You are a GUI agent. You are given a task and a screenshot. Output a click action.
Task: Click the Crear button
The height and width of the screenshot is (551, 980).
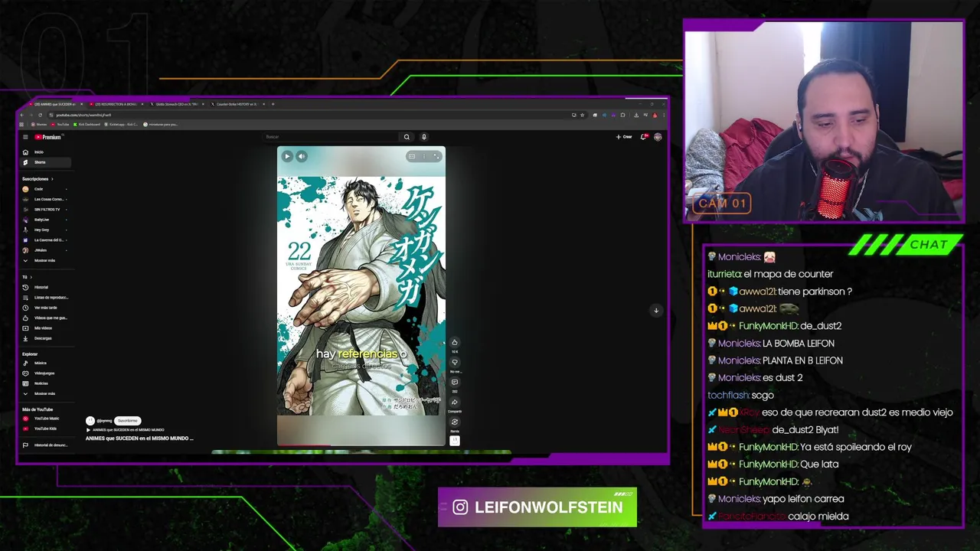624,137
